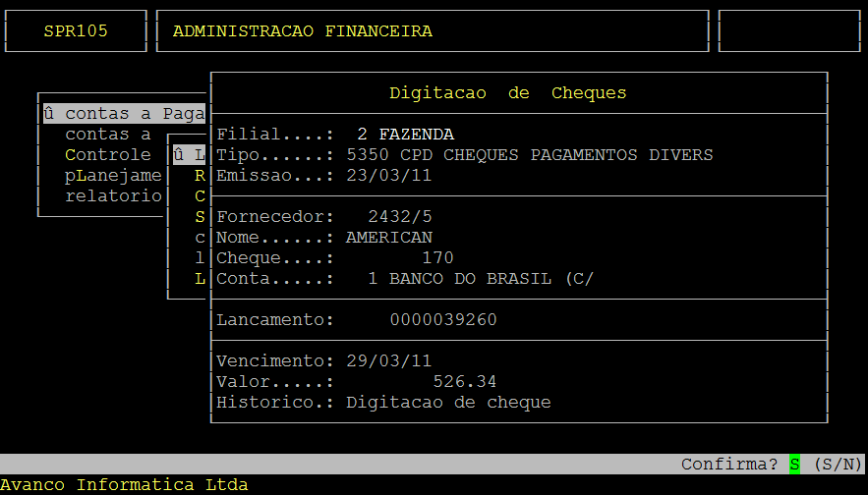This screenshot has height=495, width=868.
Task: Select the highlighted 'û L' submenu entry
Action: click(190, 155)
